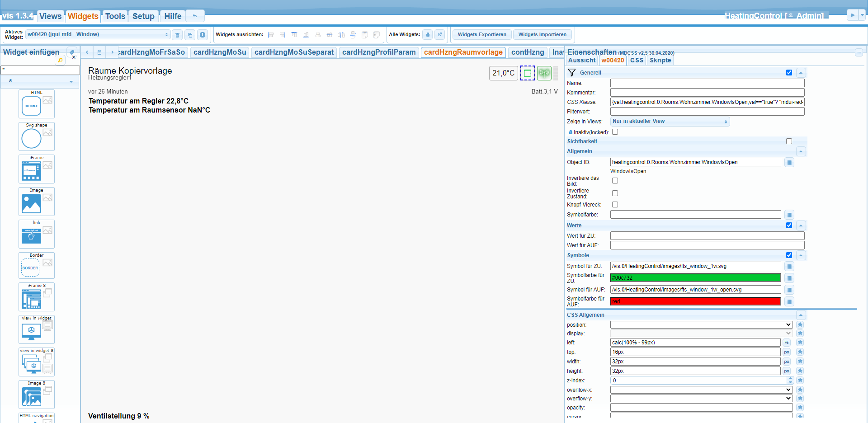Select the green window widget on canvas
This screenshot has height=423, width=868.
(x=527, y=73)
